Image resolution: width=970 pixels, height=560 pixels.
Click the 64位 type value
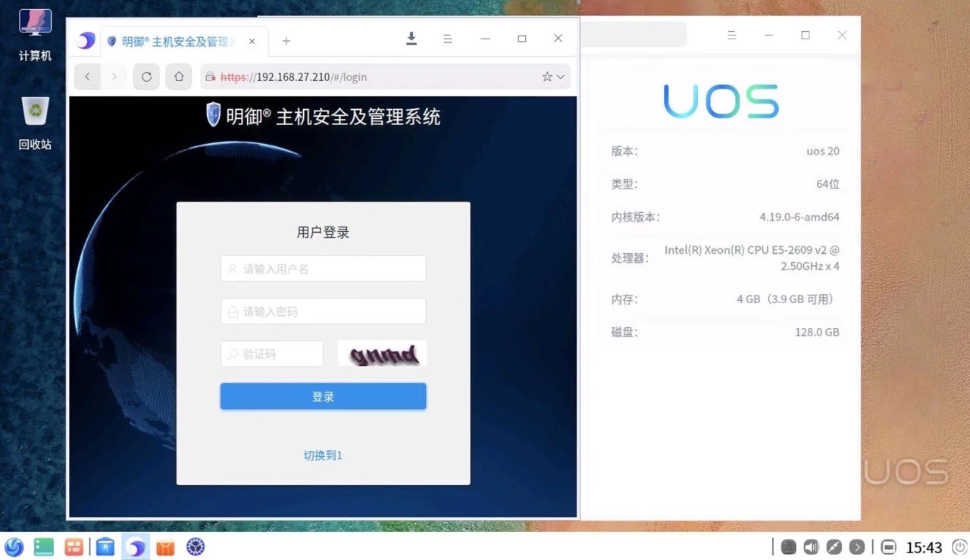coord(828,184)
